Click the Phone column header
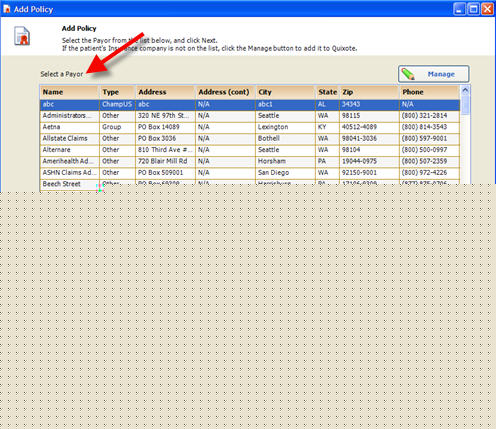This screenshot has width=496, height=429. (429, 92)
